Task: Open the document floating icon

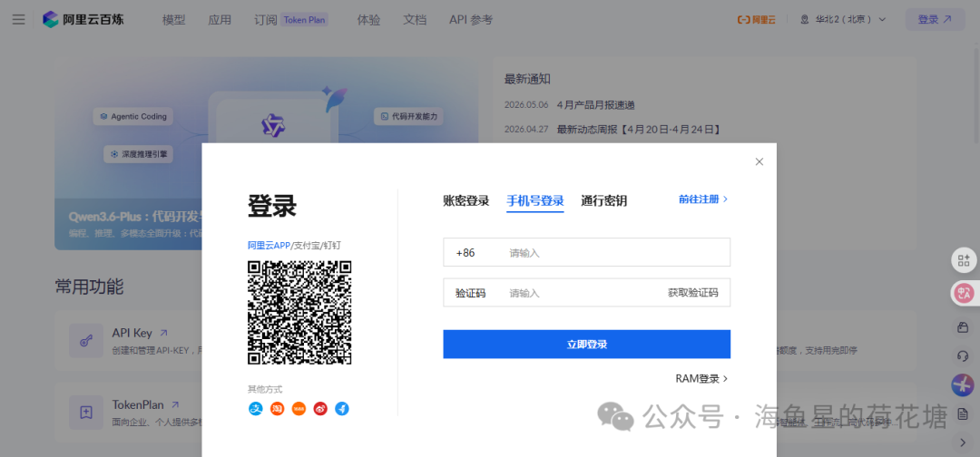Action: pos(963,413)
